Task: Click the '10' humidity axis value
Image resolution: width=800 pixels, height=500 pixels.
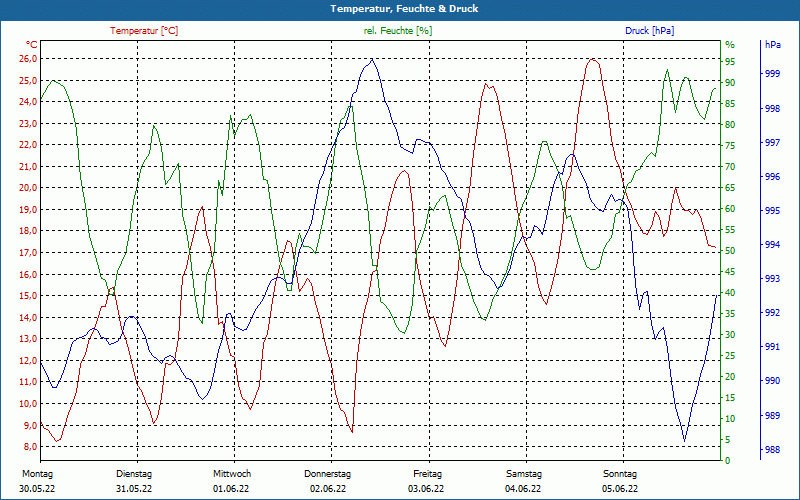Action: (730, 418)
